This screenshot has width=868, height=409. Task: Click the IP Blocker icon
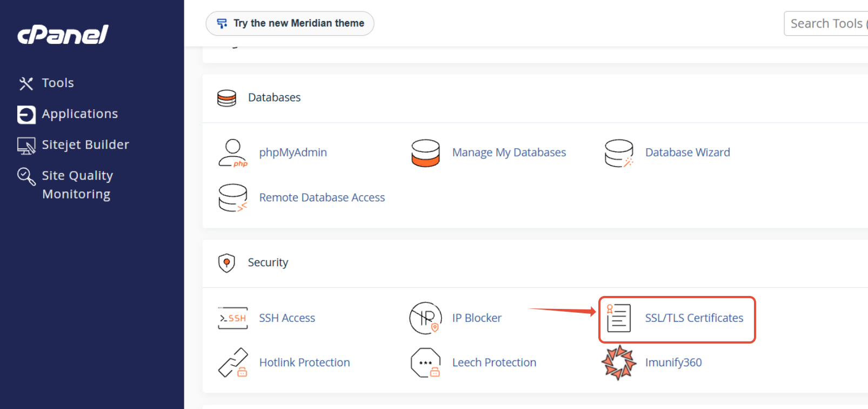click(x=426, y=318)
